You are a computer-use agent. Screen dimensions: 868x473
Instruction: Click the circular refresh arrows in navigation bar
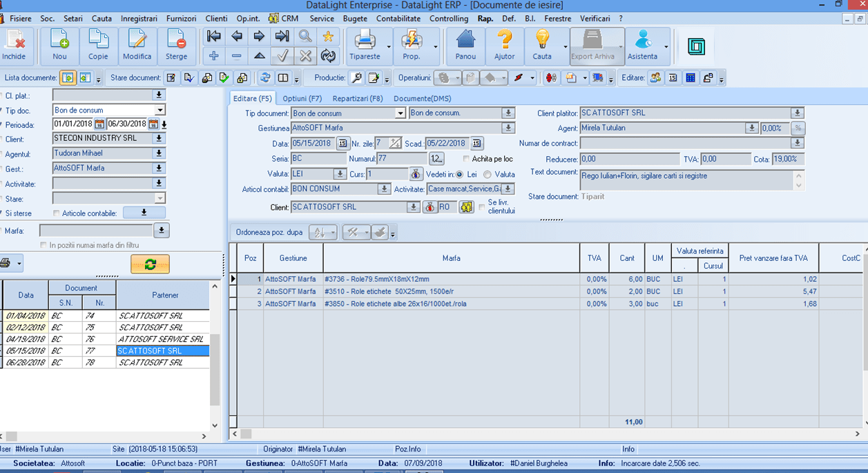point(328,56)
